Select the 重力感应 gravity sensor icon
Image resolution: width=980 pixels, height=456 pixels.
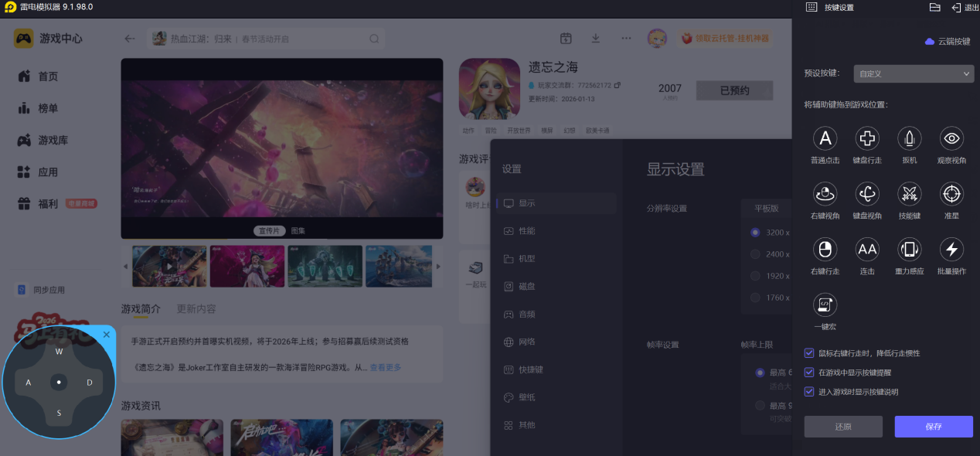909,249
